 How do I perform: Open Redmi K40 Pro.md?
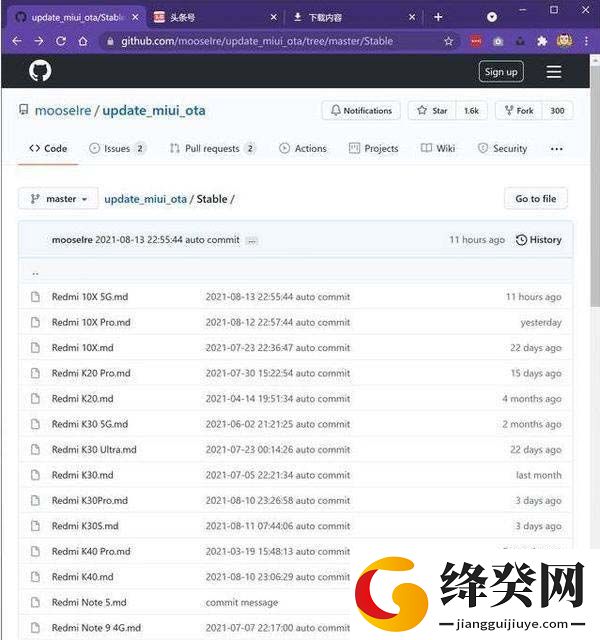[91, 551]
